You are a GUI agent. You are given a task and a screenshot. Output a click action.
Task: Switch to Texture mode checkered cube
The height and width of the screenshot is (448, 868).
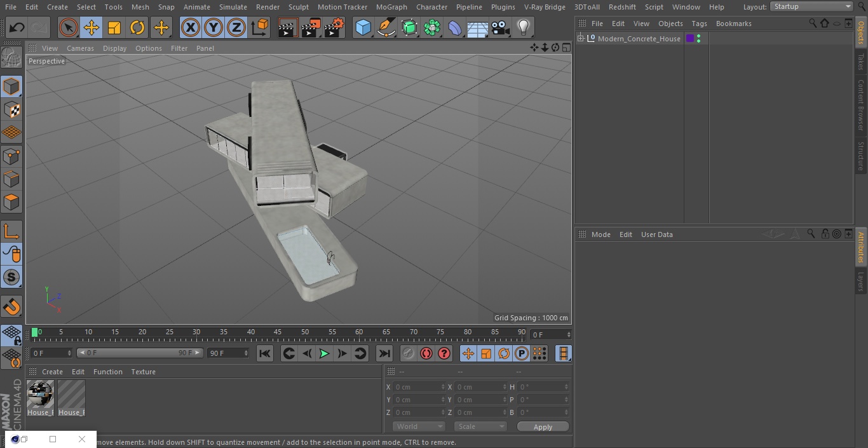[x=11, y=110]
